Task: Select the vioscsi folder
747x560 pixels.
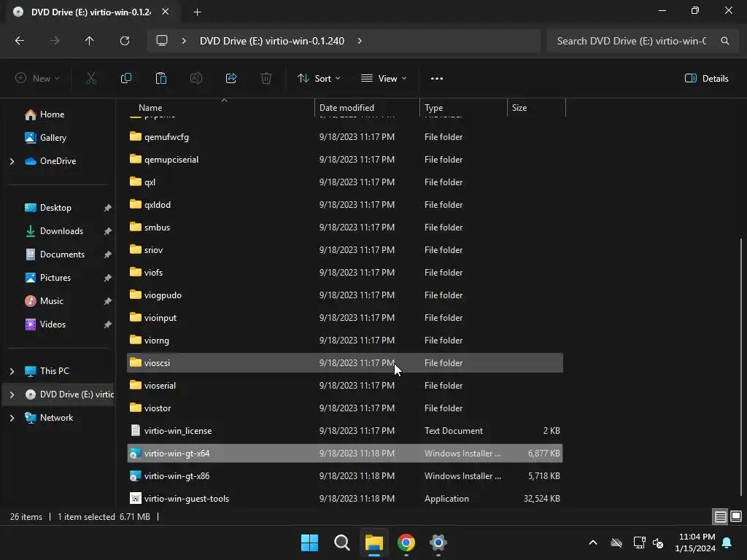Action: [x=345, y=363]
